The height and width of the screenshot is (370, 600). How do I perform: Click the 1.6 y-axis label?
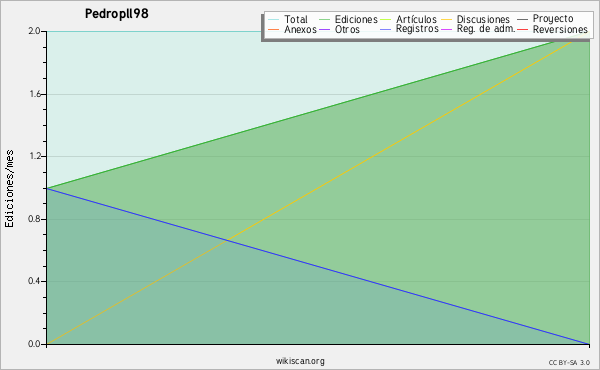pos(35,94)
